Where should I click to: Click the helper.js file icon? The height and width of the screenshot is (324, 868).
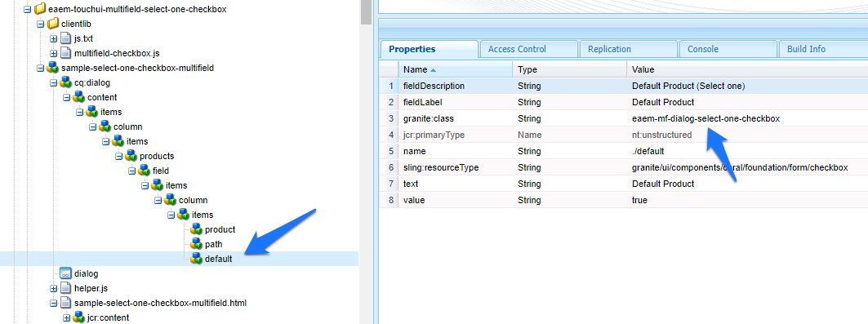(66, 288)
